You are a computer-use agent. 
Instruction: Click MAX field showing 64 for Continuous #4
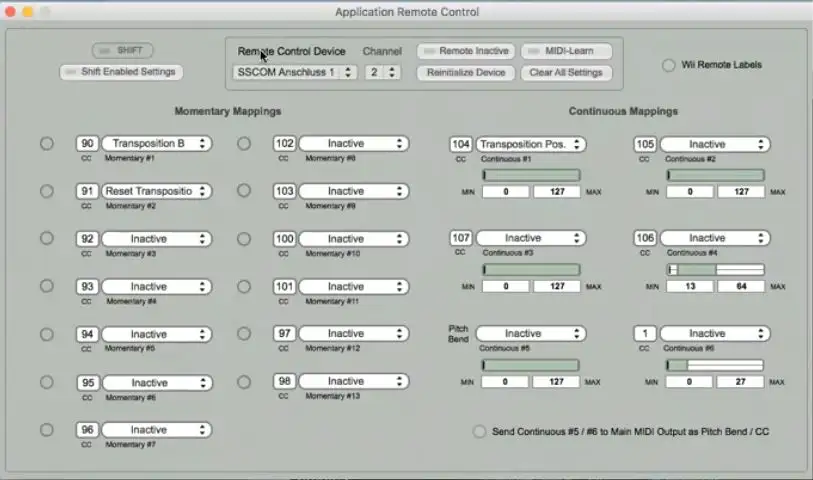[x=741, y=286]
